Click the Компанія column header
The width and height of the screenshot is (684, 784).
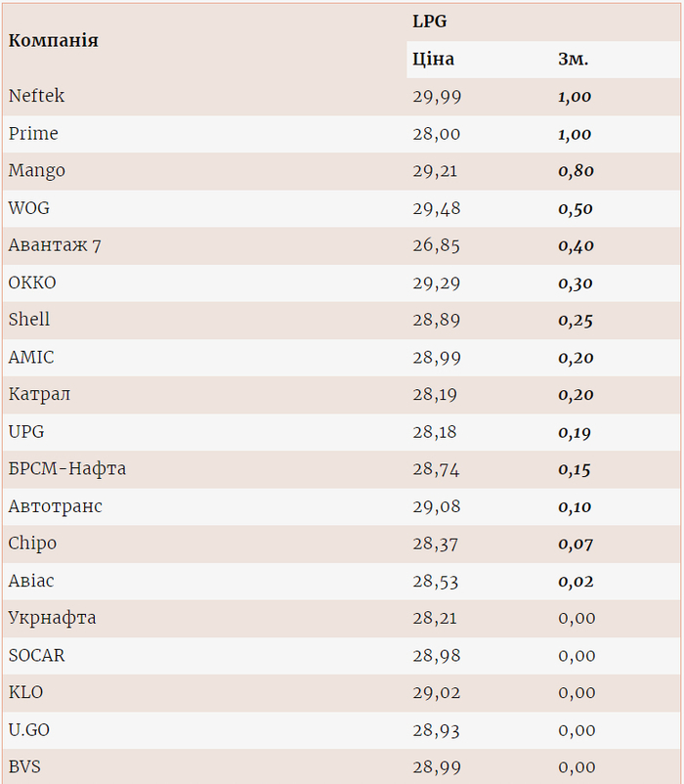(x=54, y=41)
